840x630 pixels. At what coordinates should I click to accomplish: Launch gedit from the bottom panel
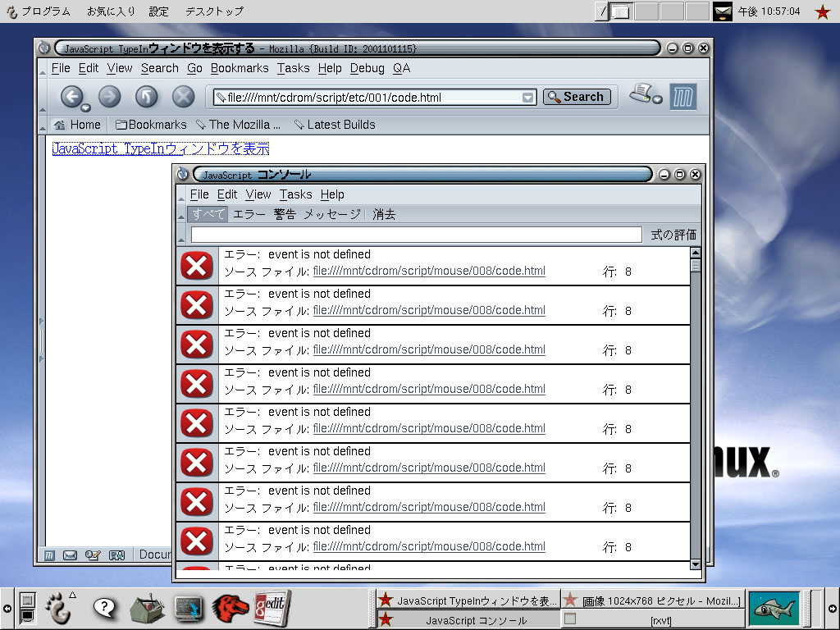272,608
